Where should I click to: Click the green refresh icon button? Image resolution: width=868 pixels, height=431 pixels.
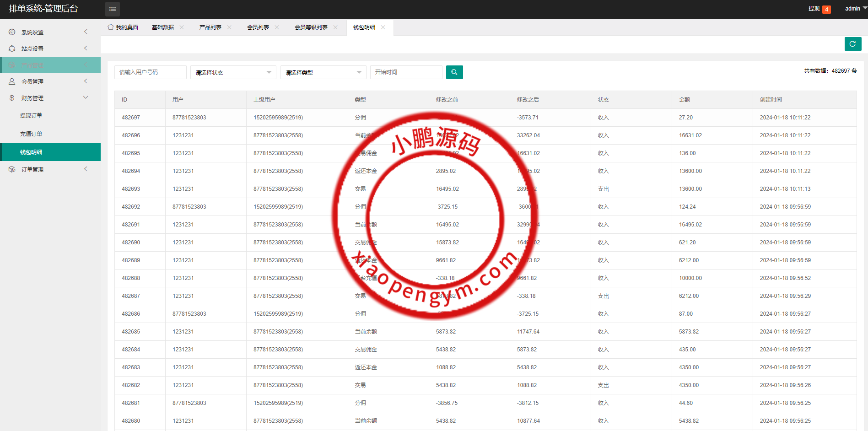pyautogui.click(x=852, y=44)
